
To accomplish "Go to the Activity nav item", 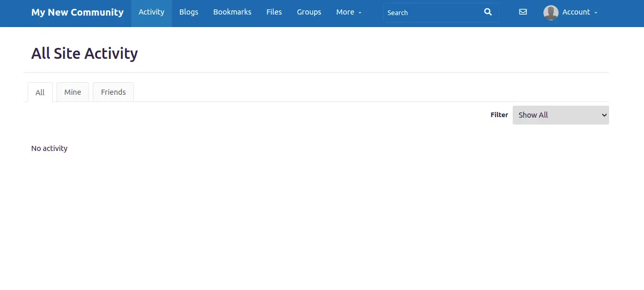I will 152,12.
